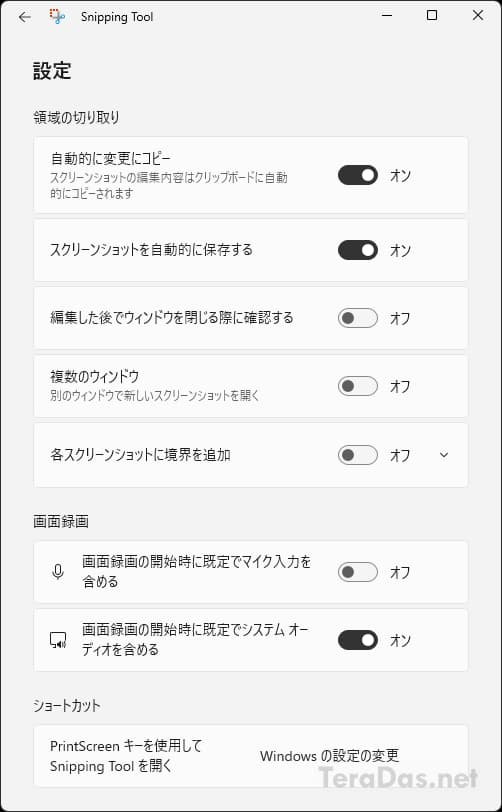
Task: Click the microphone icon in screen recording
Action: click(x=58, y=572)
